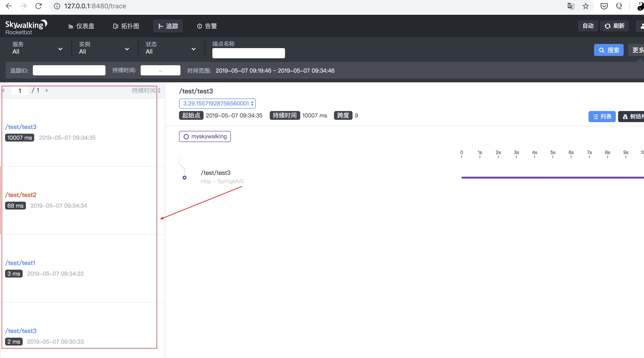Expand the 实例 instance dropdown
Viewport: 644px width, 358px height.
point(104,48)
